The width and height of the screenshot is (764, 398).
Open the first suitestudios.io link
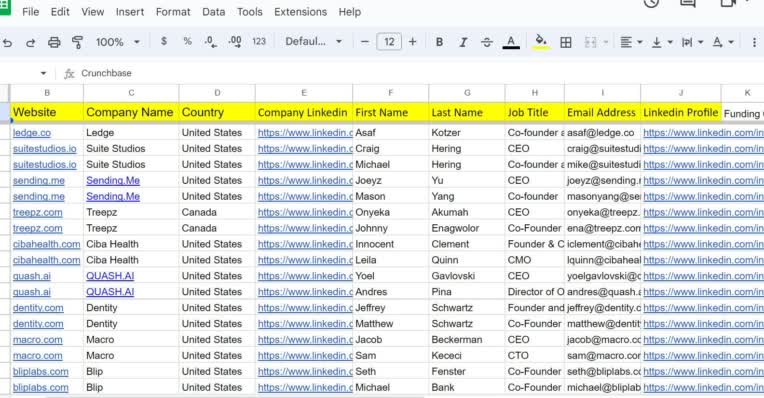[x=44, y=149]
